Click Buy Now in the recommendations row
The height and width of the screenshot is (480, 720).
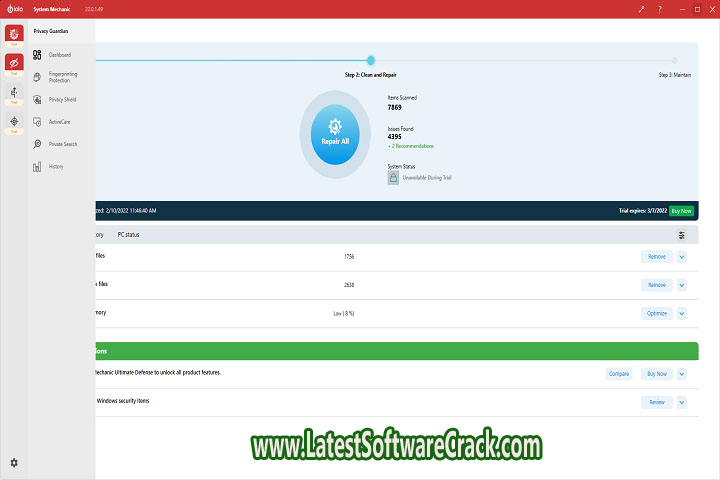(657, 374)
